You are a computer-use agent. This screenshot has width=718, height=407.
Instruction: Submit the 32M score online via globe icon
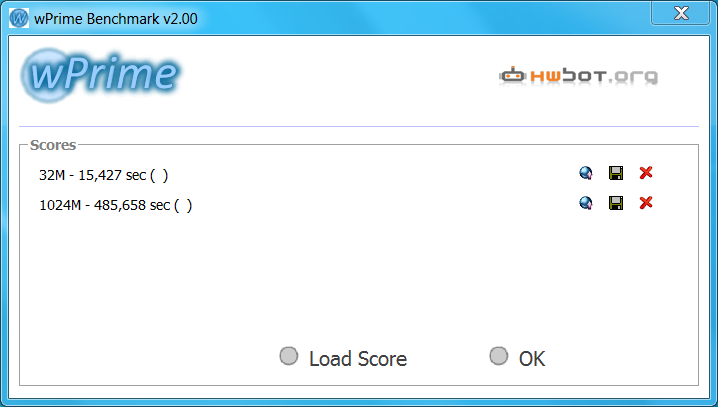[x=586, y=173]
